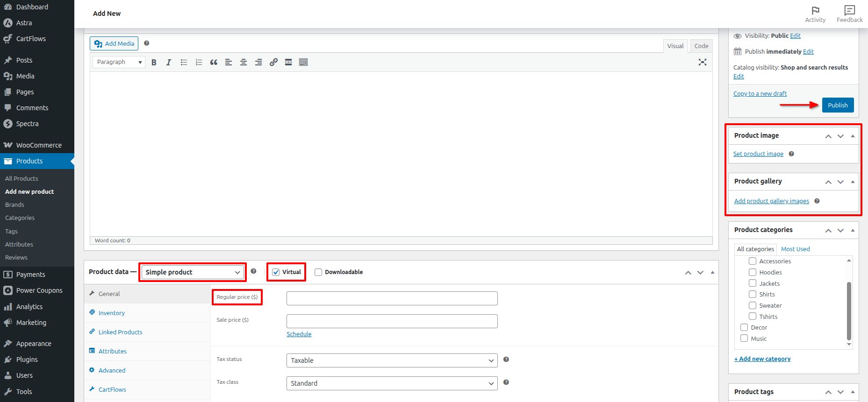The image size is (868, 402).
Task: Check the Sweater category
Action: click(x=753, y=305)
